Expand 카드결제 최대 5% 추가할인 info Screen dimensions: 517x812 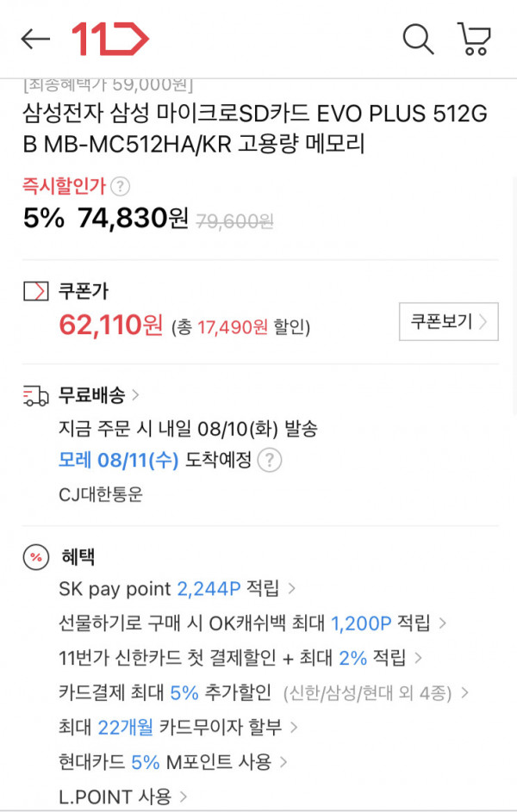point(263,692)
